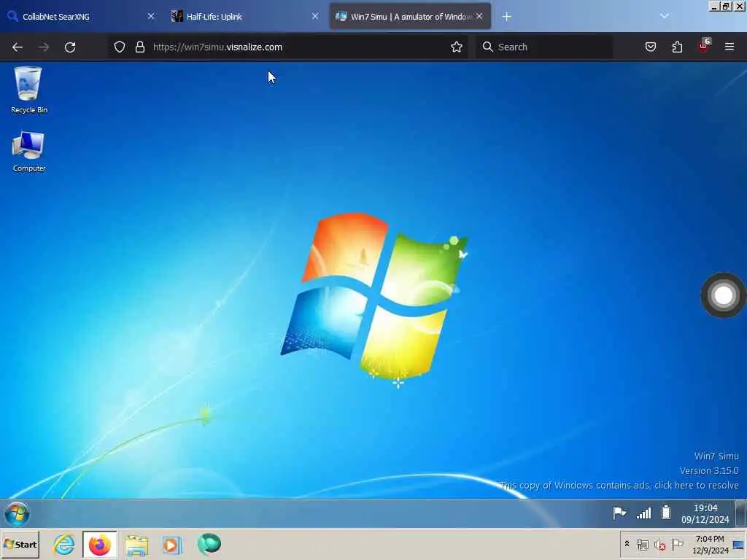Open the Recycle Bin desktop icon
The image size is (747, 560).
(28, 90)
